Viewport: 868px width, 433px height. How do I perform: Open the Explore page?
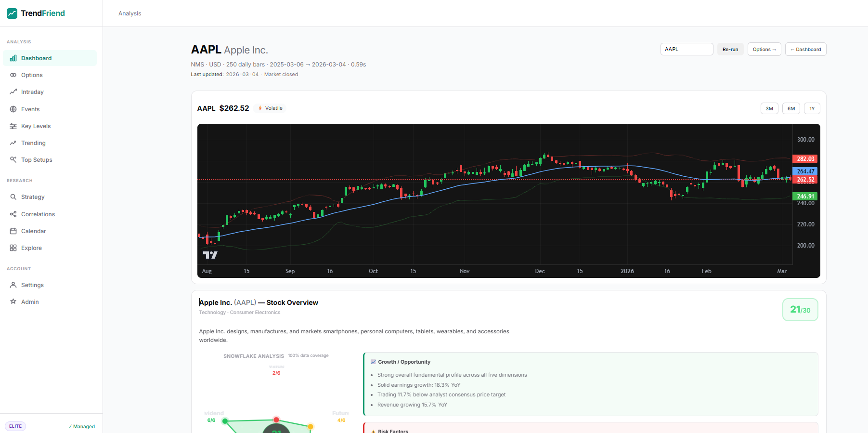click(50, 248)
